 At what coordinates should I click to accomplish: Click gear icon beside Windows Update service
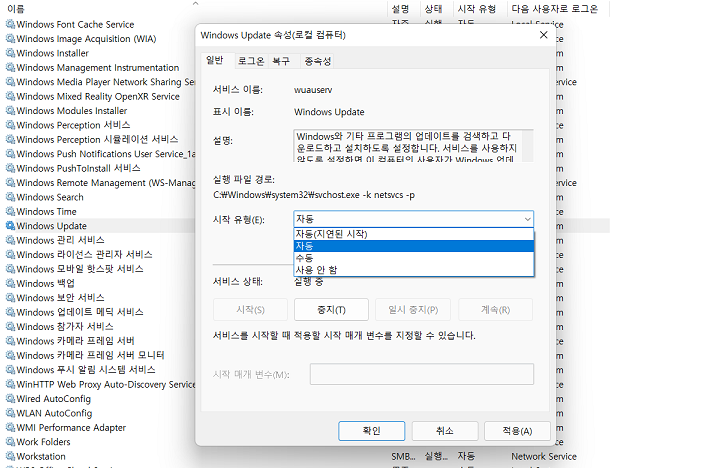(x=10, y=225)
